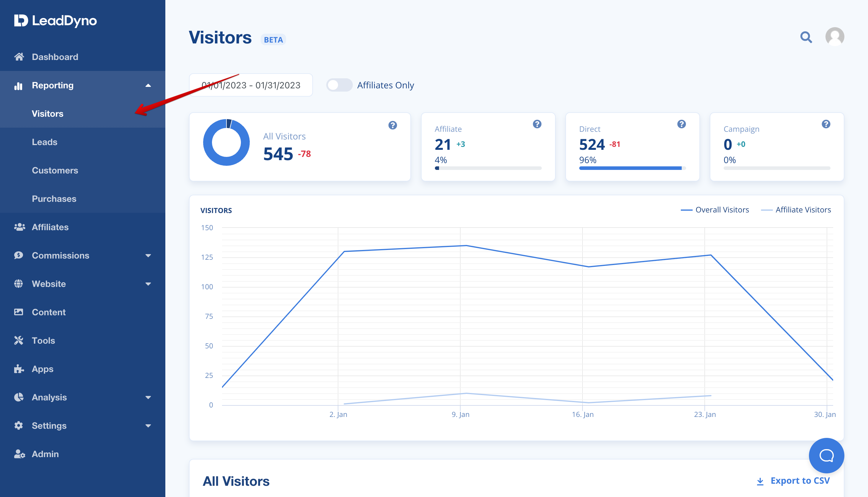Click the Campaign card help icon
Screen dimensions: 868x497
(826, 124)
